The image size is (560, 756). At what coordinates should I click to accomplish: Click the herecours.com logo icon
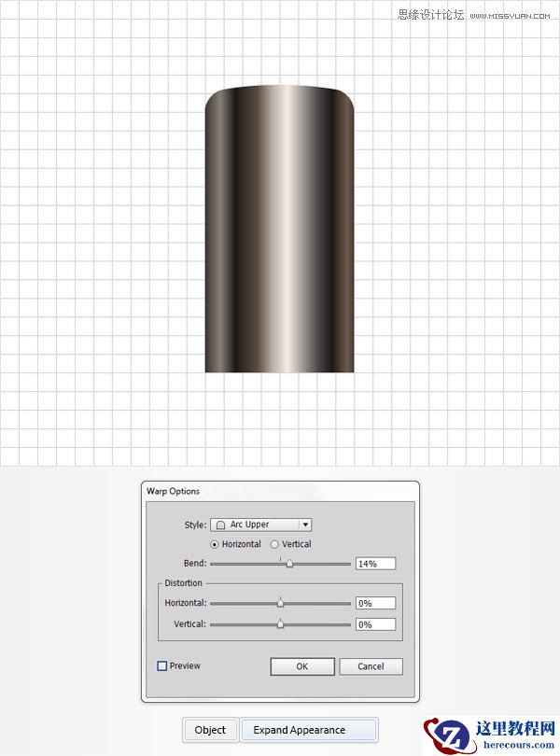click(x=448, y=735)
